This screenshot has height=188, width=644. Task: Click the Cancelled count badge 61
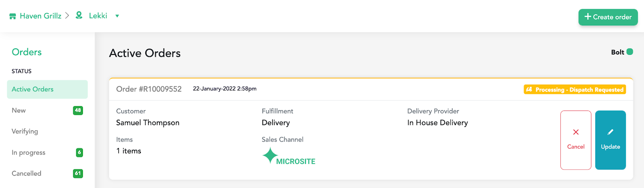click(x=78, y=173)
